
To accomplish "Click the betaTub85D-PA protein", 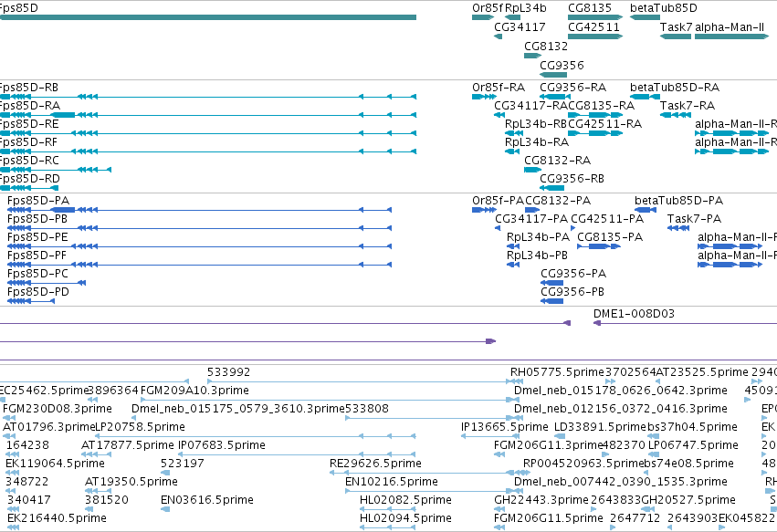I will (646, 210).
